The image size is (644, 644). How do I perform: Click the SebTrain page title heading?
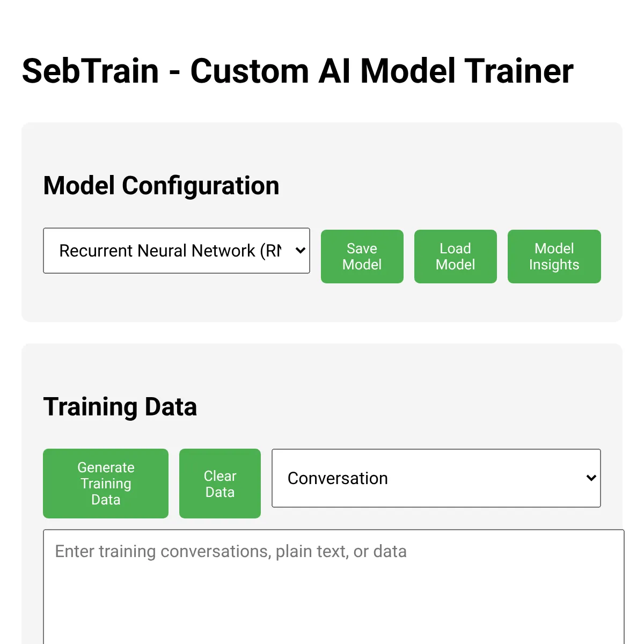[298, 71]
